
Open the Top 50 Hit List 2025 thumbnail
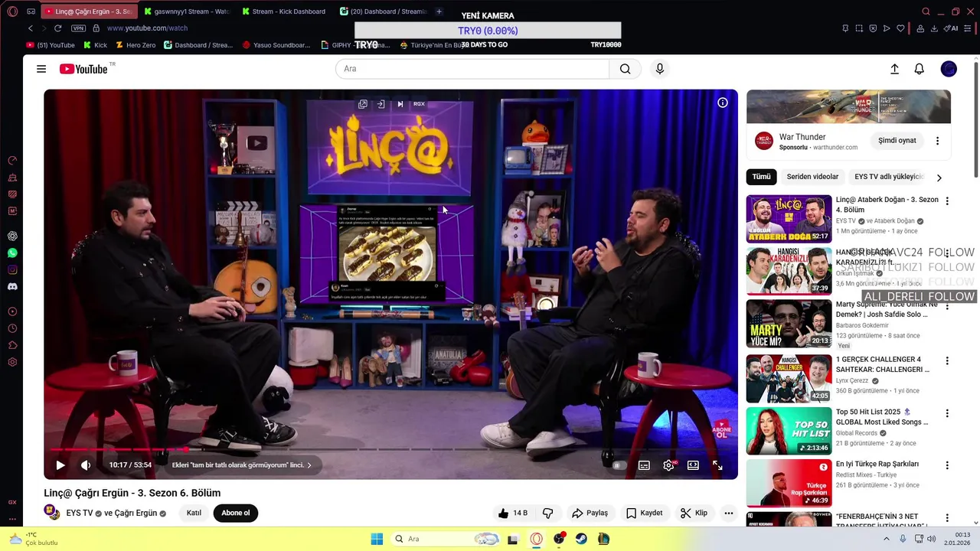pyautogui.click(x=789, y=431)
